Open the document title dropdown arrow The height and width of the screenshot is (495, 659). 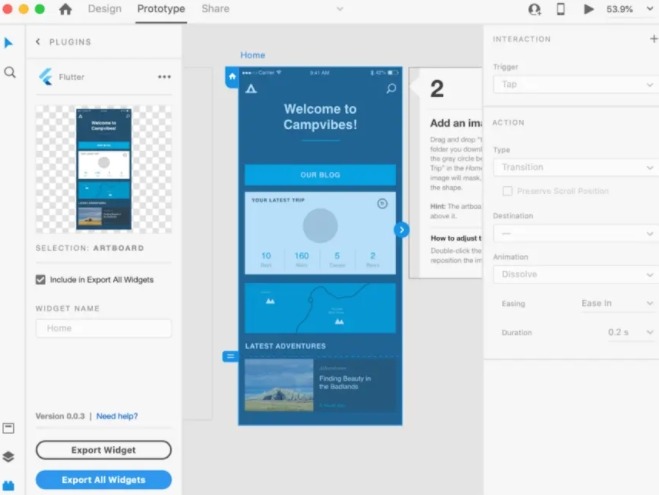click(x=340, y=9)
